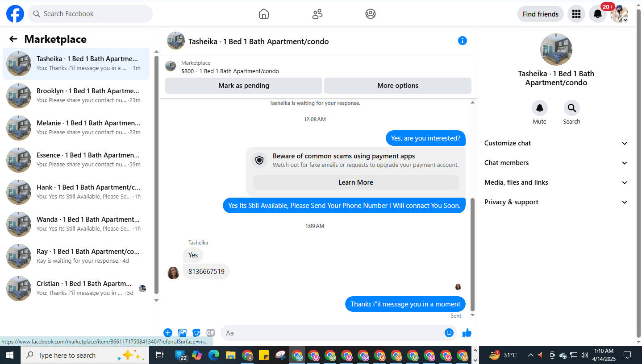
Task: Open the Groups icon in top navigation
Action: (x=371, y=14)
